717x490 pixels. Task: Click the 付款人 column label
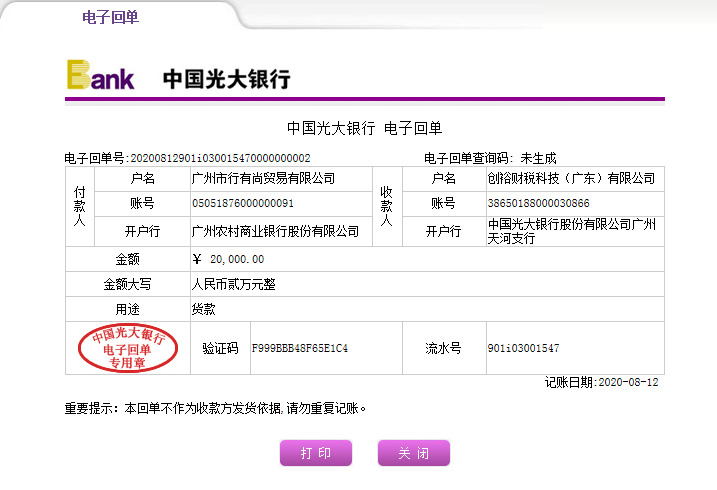click(x=80, y=206)
